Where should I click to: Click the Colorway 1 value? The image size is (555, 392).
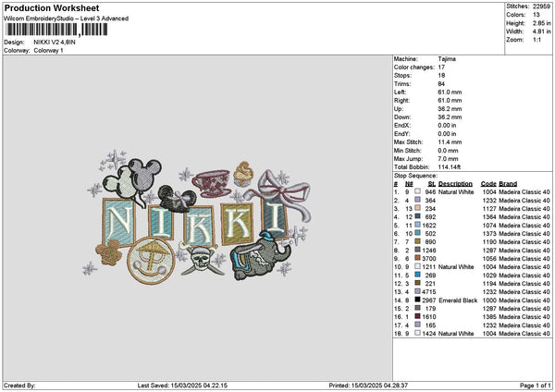coord(48,51)
